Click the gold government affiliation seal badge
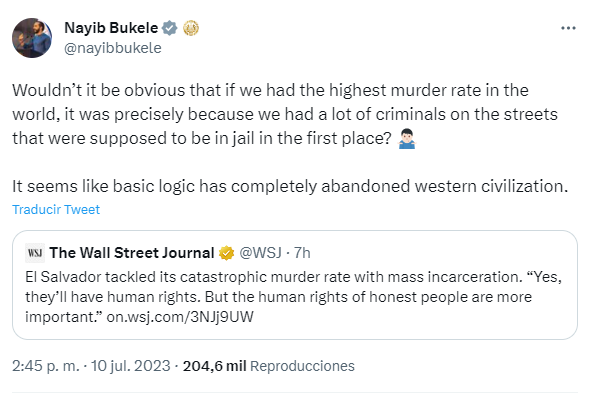Image resolution: width=591 pixels, height=395 pixels. click(191, 28)
